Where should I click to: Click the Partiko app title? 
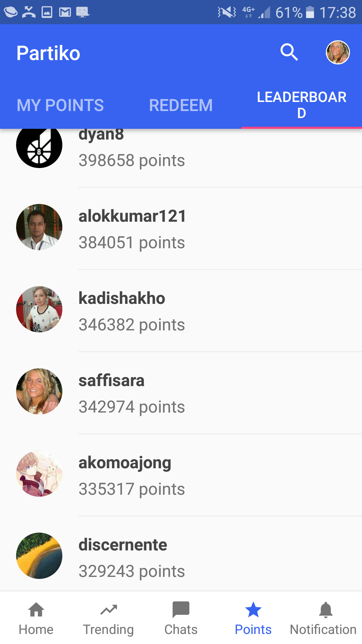[x=49, y=53]
